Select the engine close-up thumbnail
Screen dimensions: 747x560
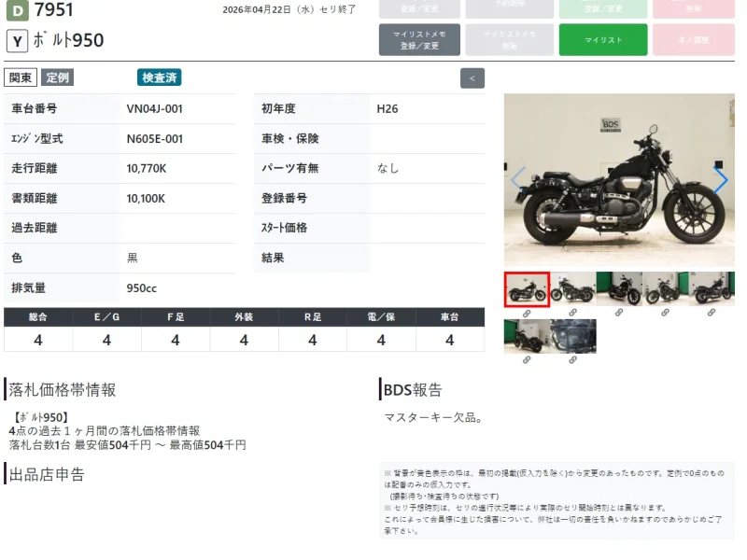click(x=573, y=336)
